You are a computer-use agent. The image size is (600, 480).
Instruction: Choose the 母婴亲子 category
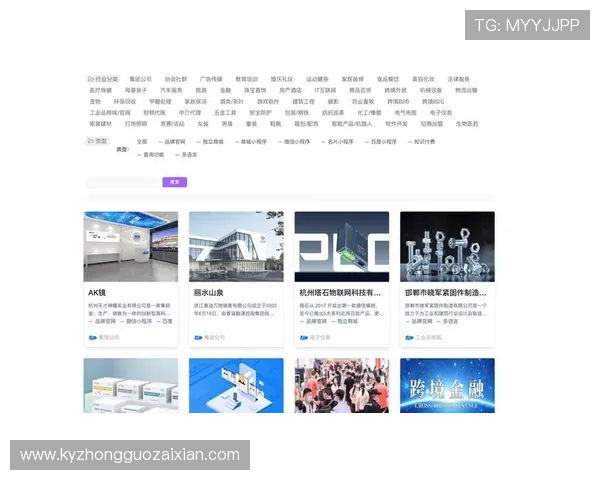click(x=136, y=90)
